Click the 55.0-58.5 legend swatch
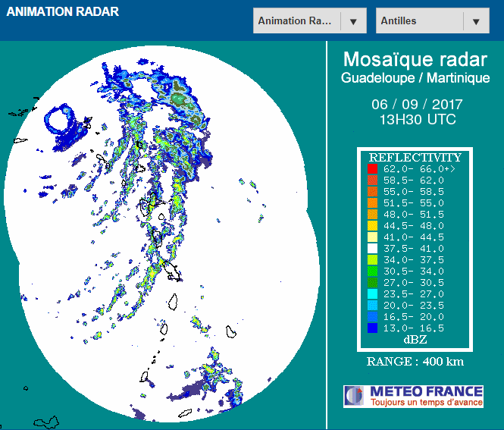504x430 pixels. [372, 192]
